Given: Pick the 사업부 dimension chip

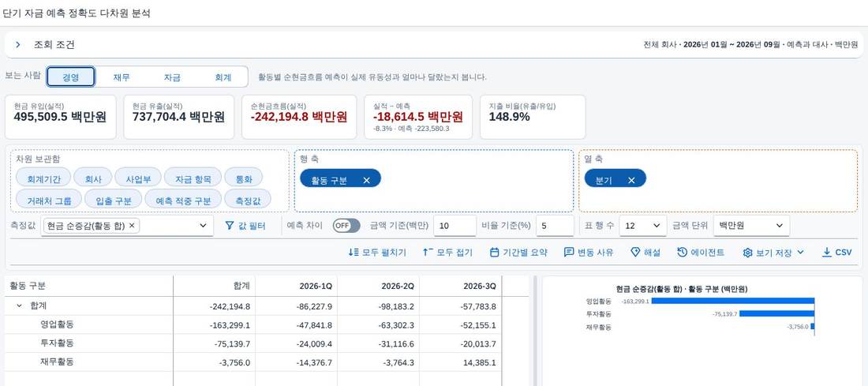Looking at the screenshot, I should (x=138, y=179).
